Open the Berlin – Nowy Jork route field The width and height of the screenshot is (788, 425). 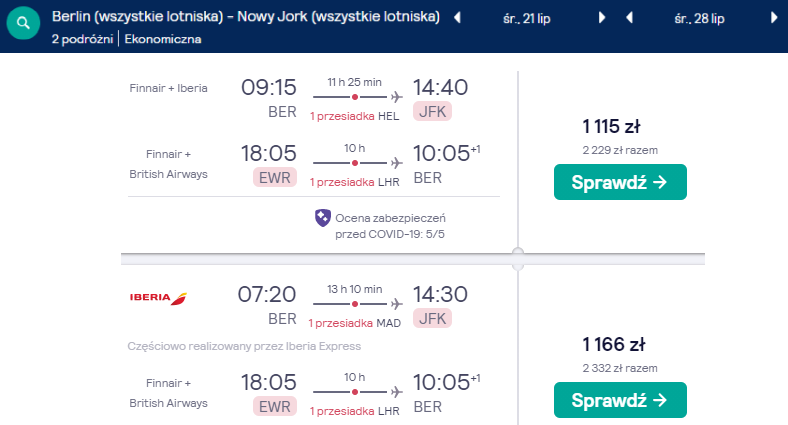click(246, 17)
